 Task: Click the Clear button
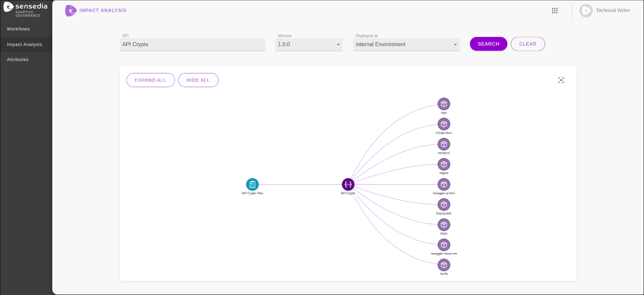pyautogui.click(x=527, y=44)
